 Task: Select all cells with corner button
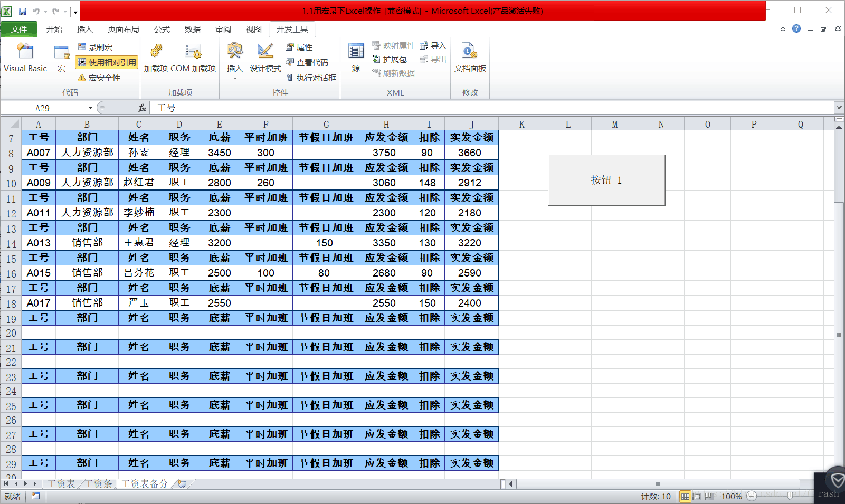coord(11,124)
